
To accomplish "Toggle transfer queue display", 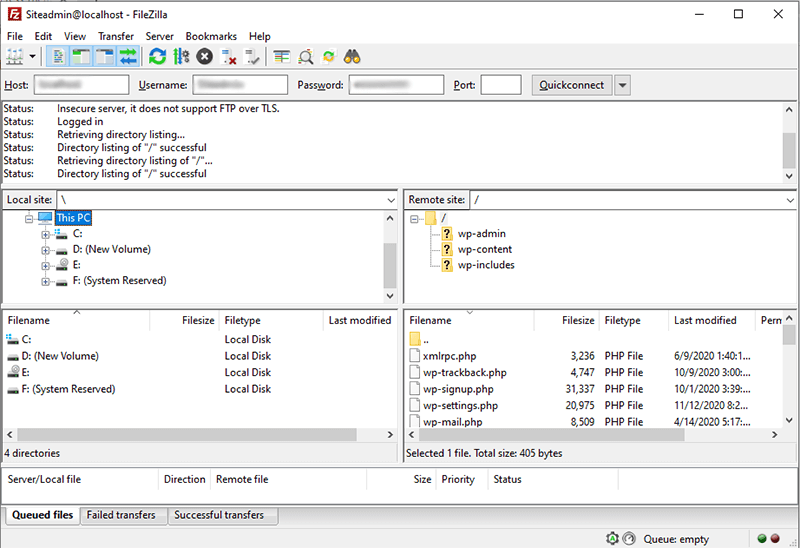I will pos(128,57).
